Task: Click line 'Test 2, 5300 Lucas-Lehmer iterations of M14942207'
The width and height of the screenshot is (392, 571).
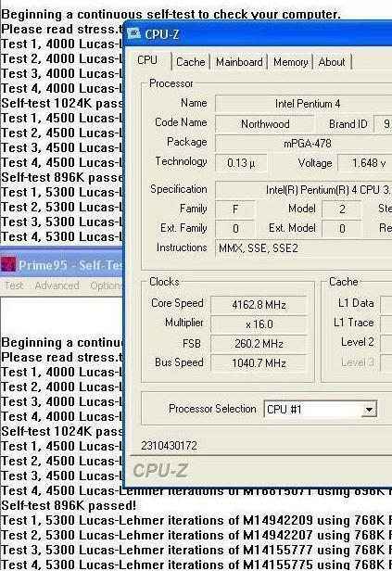Action: 196,535
